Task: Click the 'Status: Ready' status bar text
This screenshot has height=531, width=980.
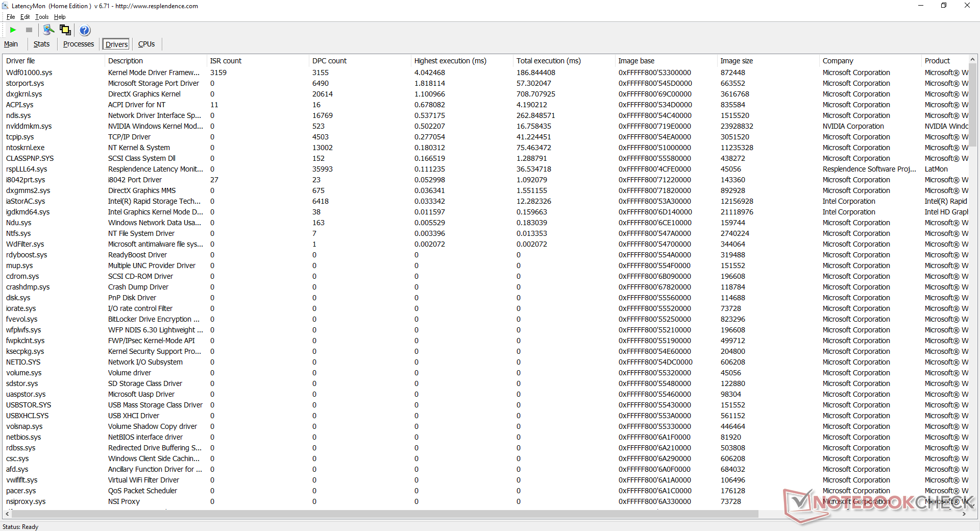Action: [20, 526]
